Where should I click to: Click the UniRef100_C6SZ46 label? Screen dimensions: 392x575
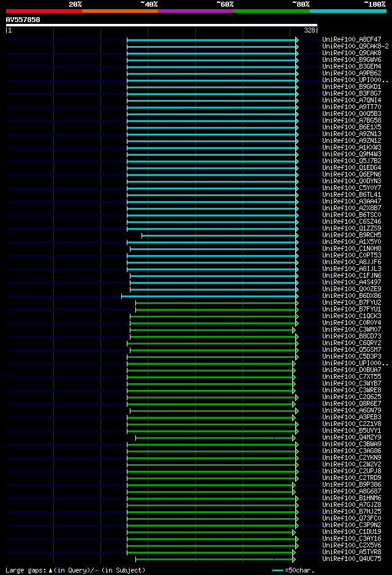tap(352, 221)
